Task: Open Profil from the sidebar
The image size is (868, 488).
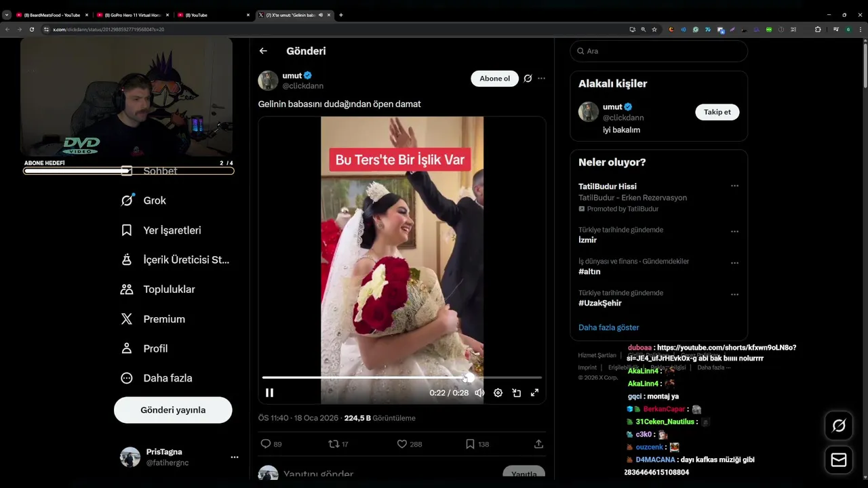Action: tap(144, 348)
